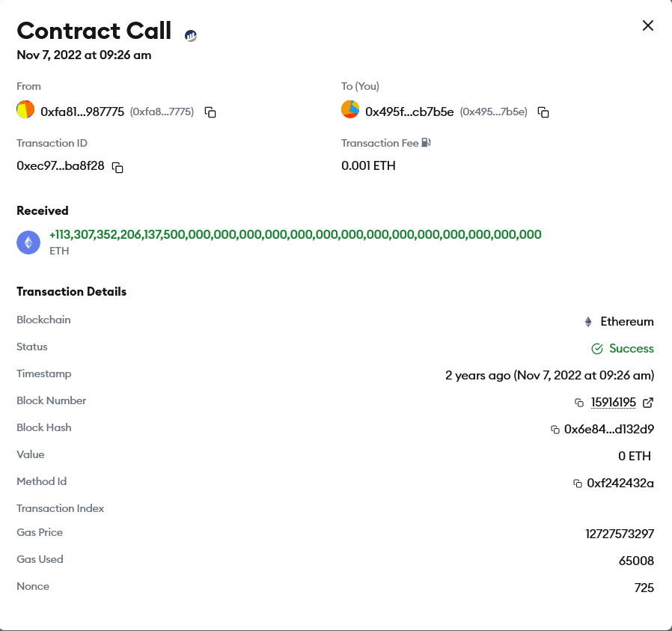This screenshot has height=631, width=672.
Task: Click the chart icon beside Contract Call title
Action: coord(191,35)
